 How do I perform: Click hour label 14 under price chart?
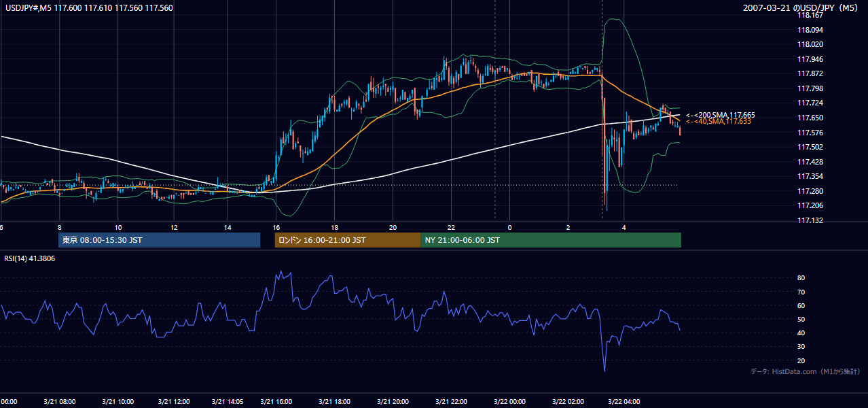coord(227,227)
